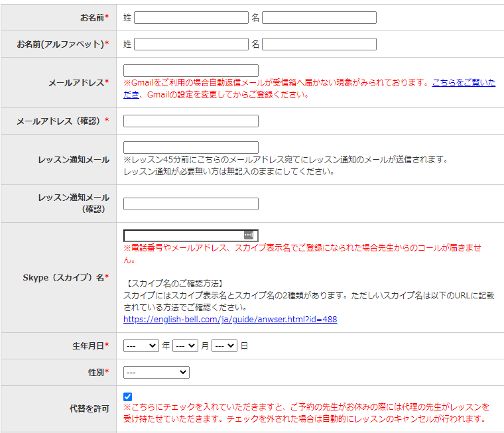Viewport: 504px width, 433px height.
Task: Click inside the Skype name text field
Action: point(182,235)
